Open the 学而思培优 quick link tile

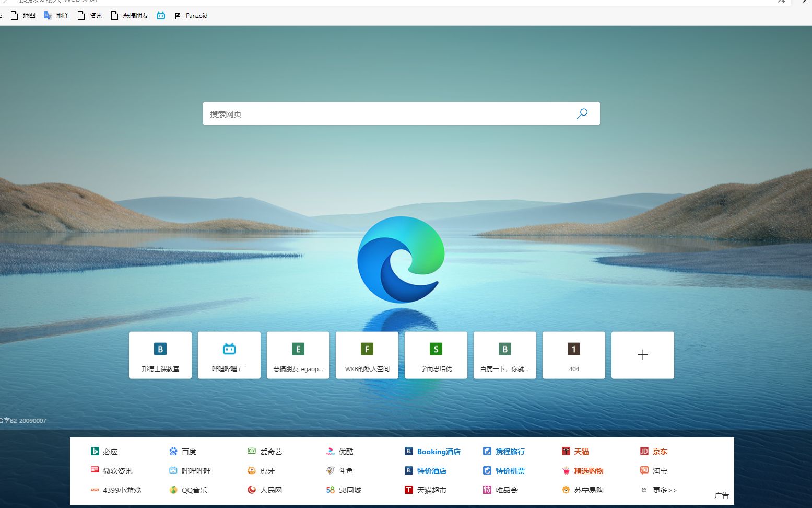coord(436,355)
